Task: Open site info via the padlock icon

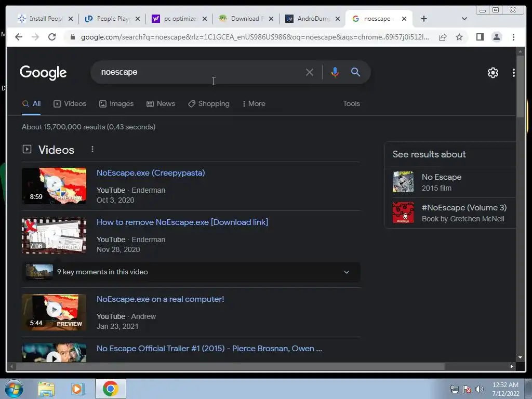Action: tap(72, 37)
